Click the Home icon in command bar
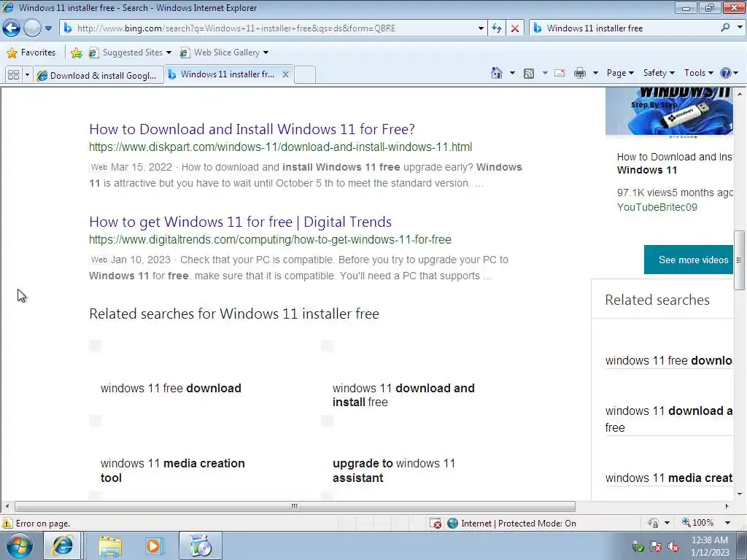This screenshot has height=560, width=747. point(496,73)
